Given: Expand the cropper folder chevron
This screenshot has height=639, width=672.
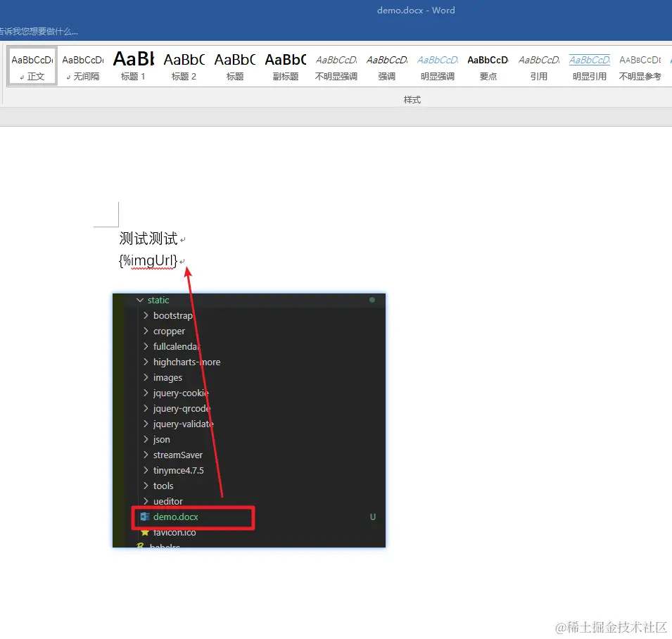Looking at the screenshot, I should click(x=146, y=331).
